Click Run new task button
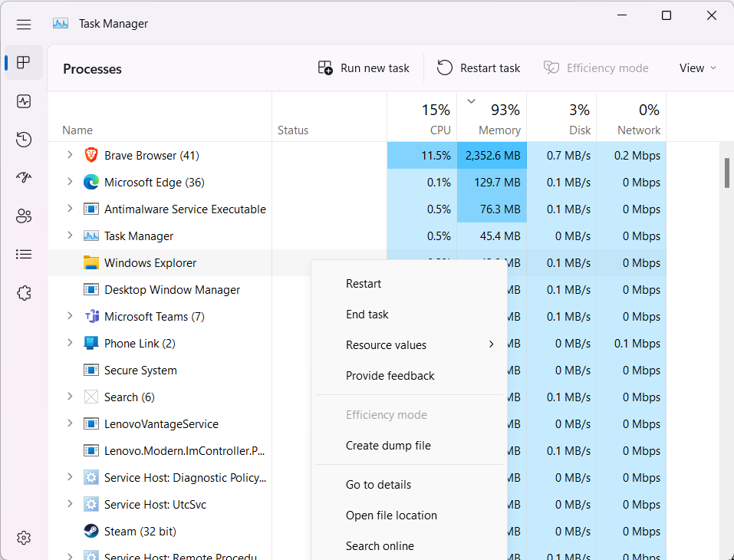This screenshot has height=560, width=734. 364,68
